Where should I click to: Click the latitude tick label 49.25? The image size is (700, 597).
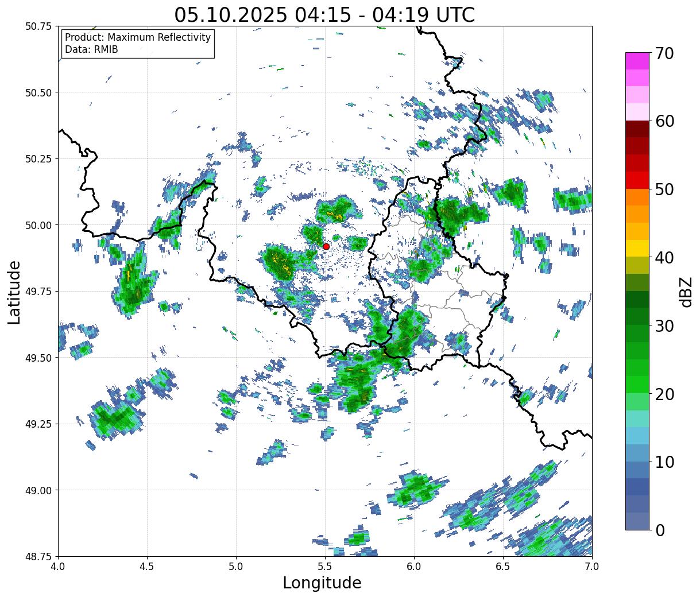click(x=38, y=424)
